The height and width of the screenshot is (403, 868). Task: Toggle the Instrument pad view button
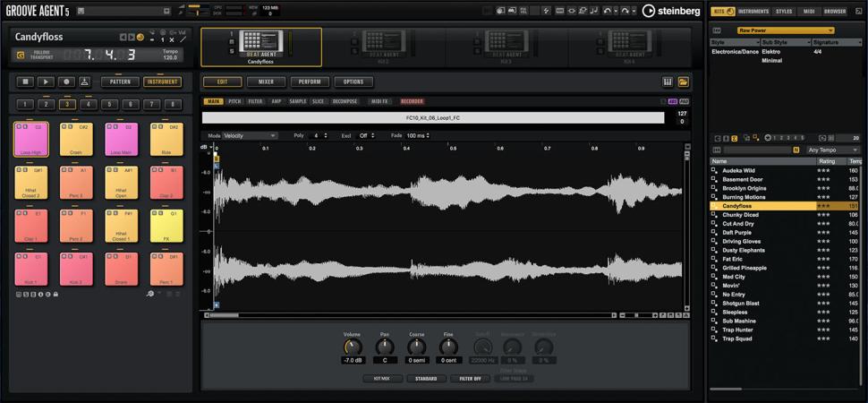[x=162, y=81]
